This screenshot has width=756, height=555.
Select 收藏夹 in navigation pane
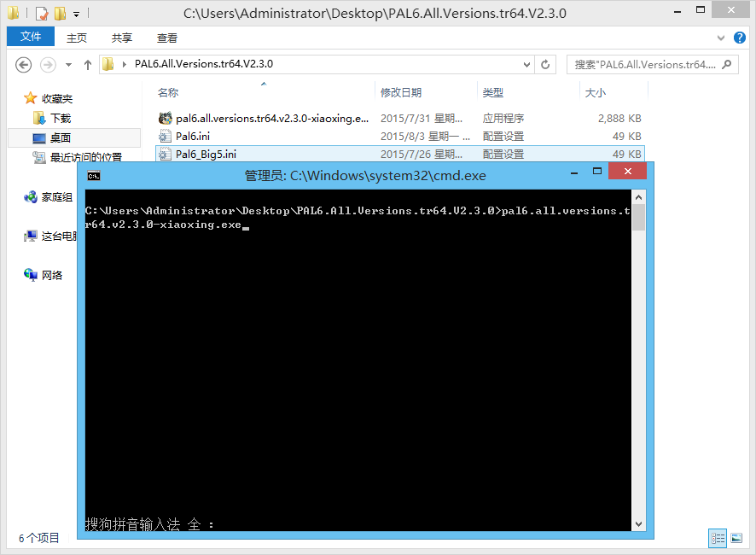pyautogui.click(x=57, y=98)
